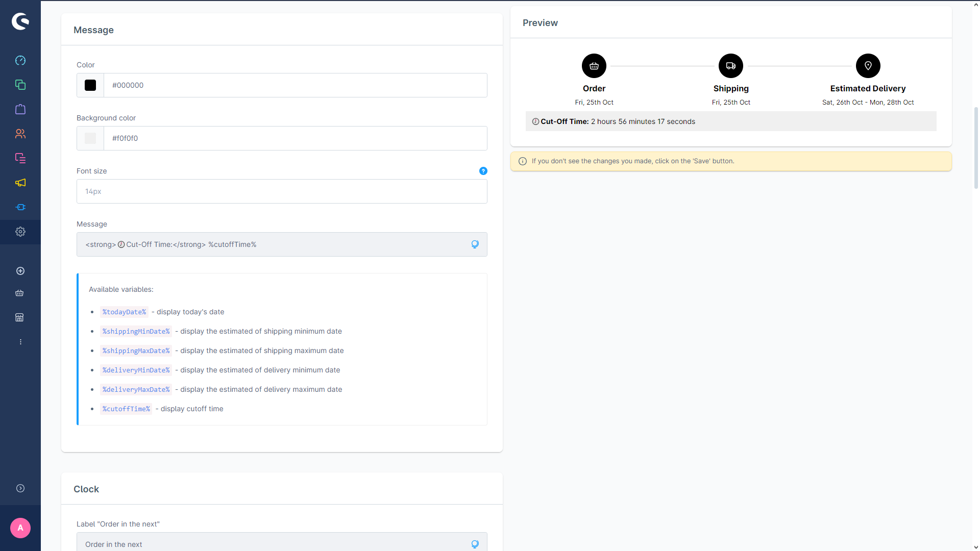The width and height of the screenshot is (980, 551).
Task: Click the inheritance icon in Order in the next field
Action: [x=475, y=544]
